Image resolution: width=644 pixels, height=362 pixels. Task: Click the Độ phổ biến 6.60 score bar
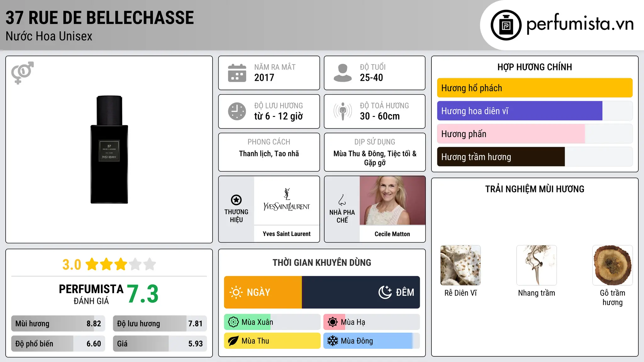click(x=58, y=344)
